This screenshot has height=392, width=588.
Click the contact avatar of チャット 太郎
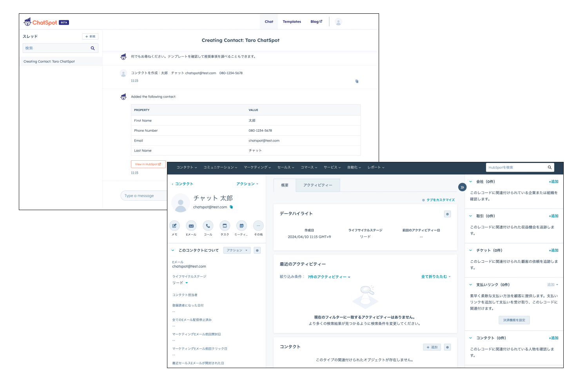tap(181, 203)
